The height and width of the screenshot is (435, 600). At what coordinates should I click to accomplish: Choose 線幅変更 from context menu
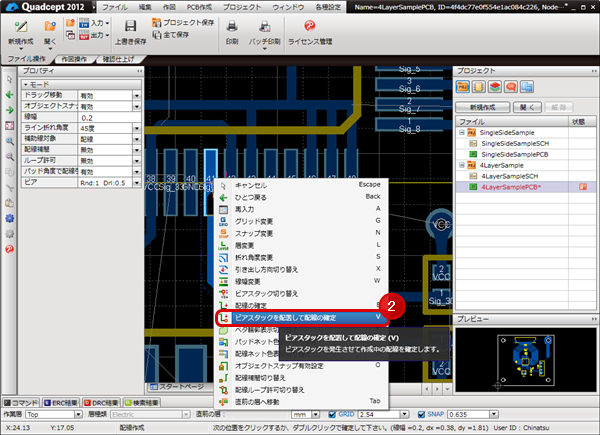point(302,282)
